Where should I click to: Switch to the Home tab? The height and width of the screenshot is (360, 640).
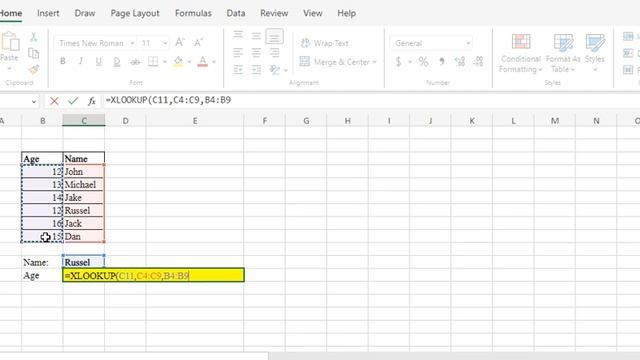[11, 13]
